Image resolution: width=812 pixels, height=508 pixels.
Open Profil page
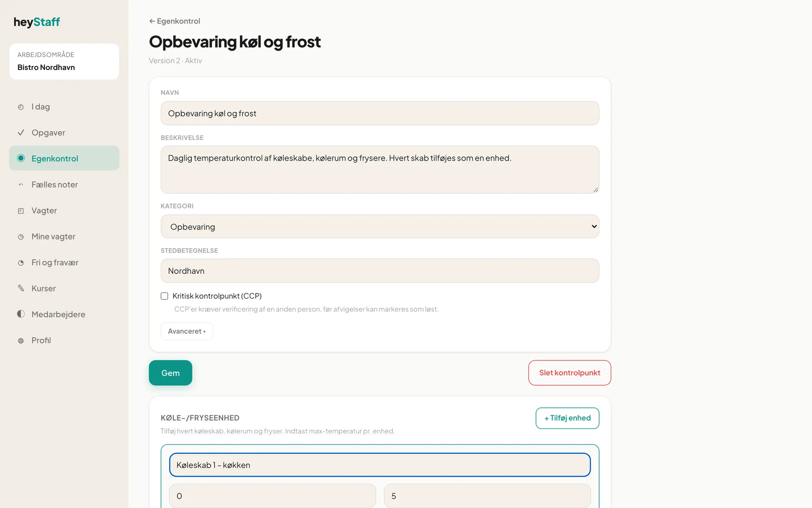click(64, 340)
